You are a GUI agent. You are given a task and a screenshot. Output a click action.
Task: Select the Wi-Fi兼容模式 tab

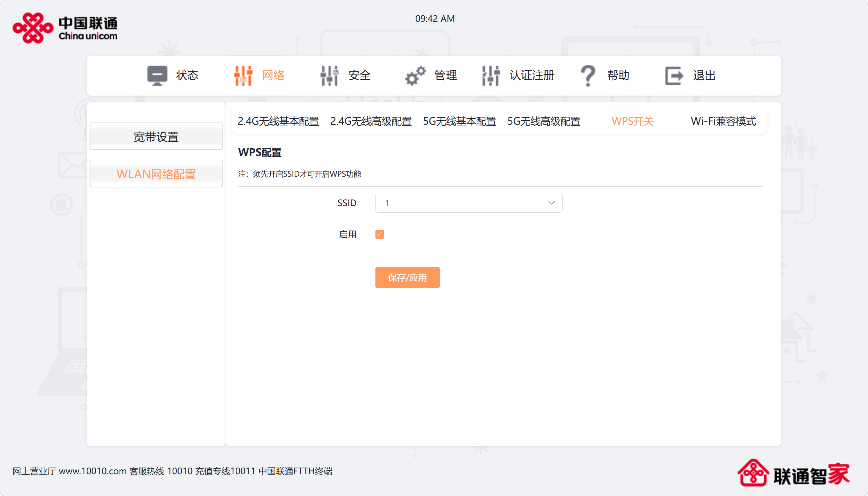pyautogui.click(x=723, y=121)
